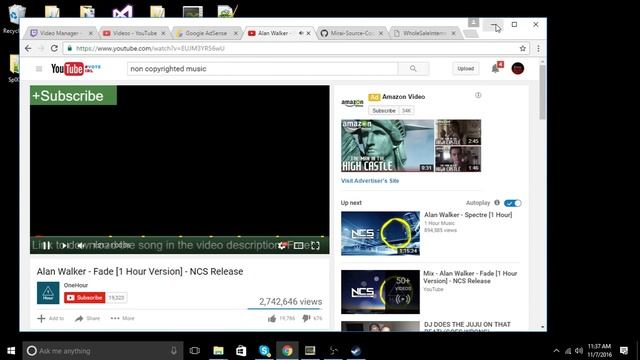The width and height of the screenshot is (640, 360).
Task: Open the account avatar menu
Action: pos(518,68)
